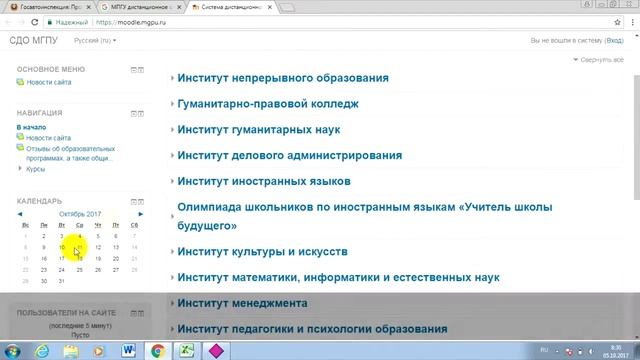Viewport: 640px width, 360px height.
Task: Click the system clock in tray
Action: 616,351
